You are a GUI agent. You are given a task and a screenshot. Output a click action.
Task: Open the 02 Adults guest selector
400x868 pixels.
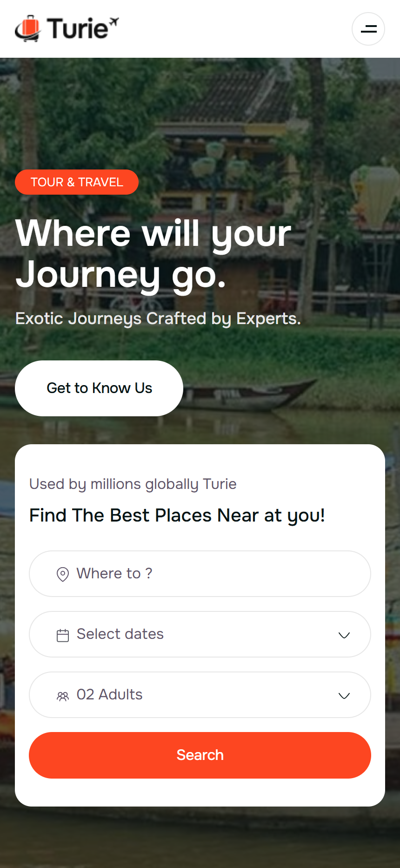[x=200, y=695]
